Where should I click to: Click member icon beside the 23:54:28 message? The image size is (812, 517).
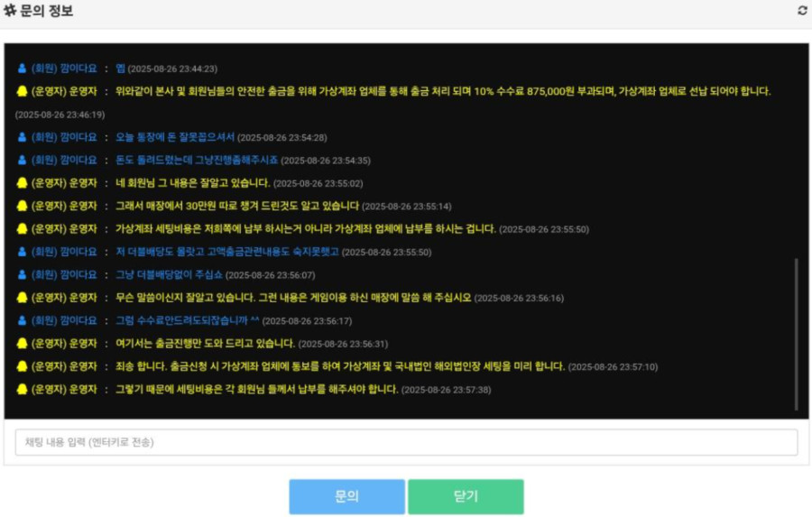[x=22, y=137]
